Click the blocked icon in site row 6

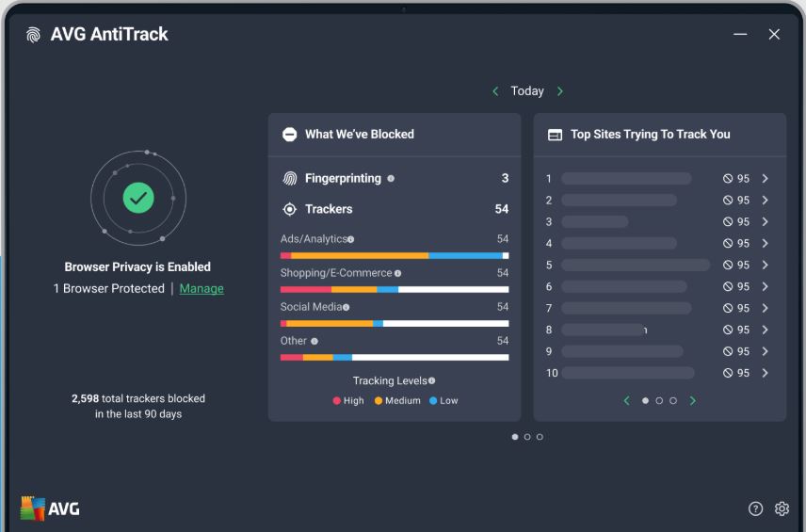coord(727,286)
